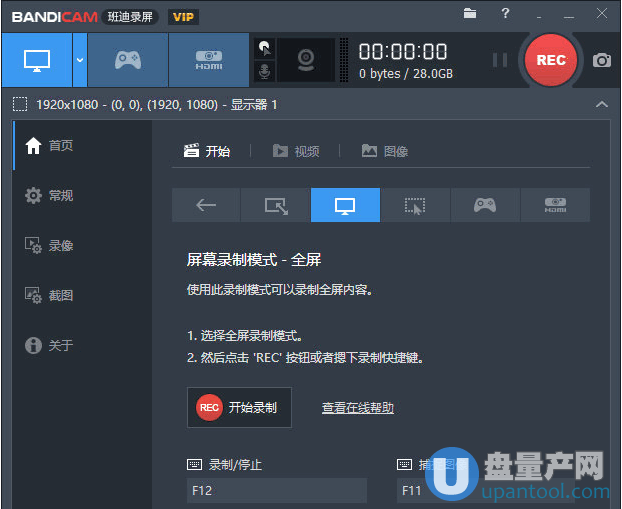Click the 开始录制 button

point(239,408)
